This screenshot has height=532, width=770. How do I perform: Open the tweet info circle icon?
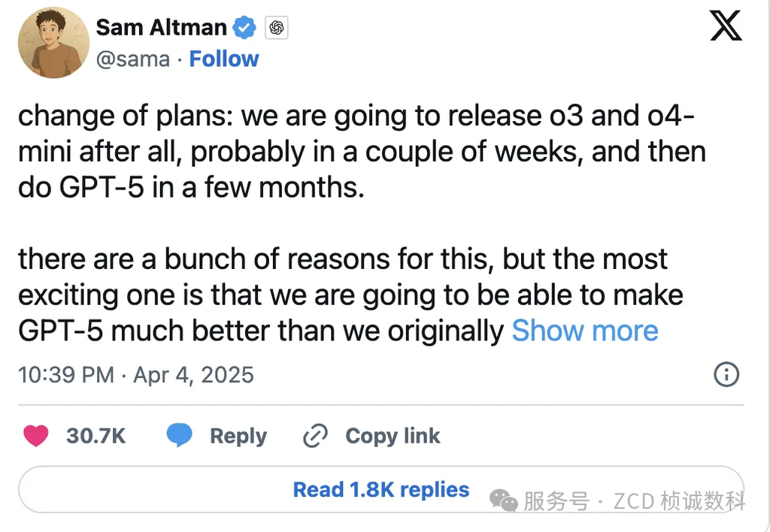click(726, 374)
